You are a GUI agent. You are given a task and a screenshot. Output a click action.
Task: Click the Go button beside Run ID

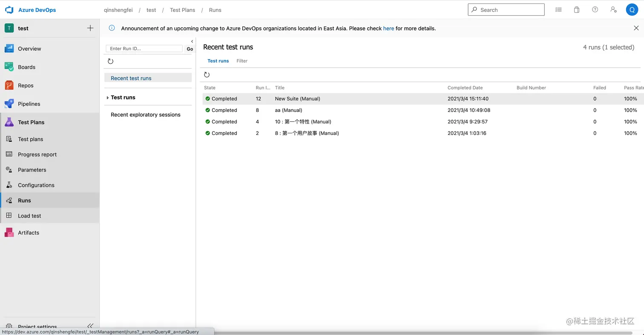coord(190,49)
